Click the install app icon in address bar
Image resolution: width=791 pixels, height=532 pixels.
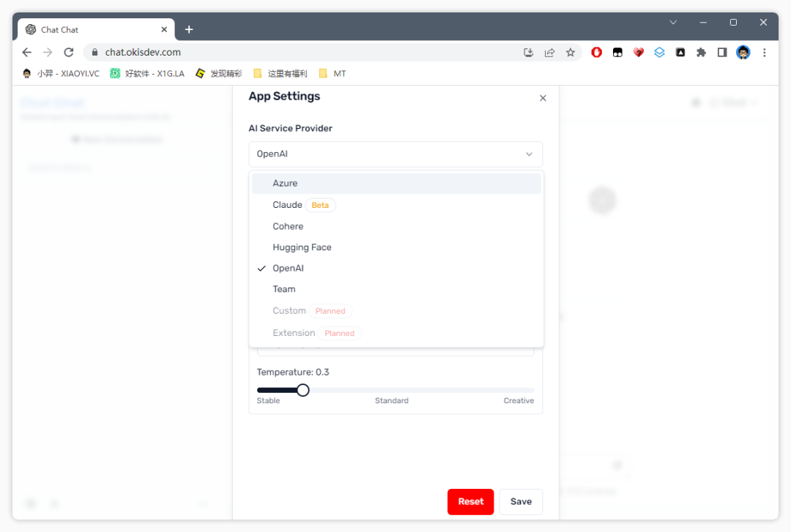pyautogui.click(x=528, y=53)
